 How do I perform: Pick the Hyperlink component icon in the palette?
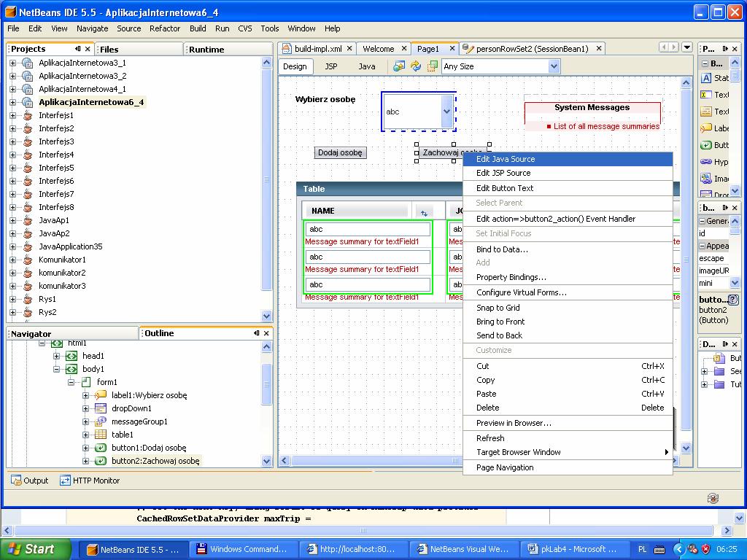coord(706,162)
